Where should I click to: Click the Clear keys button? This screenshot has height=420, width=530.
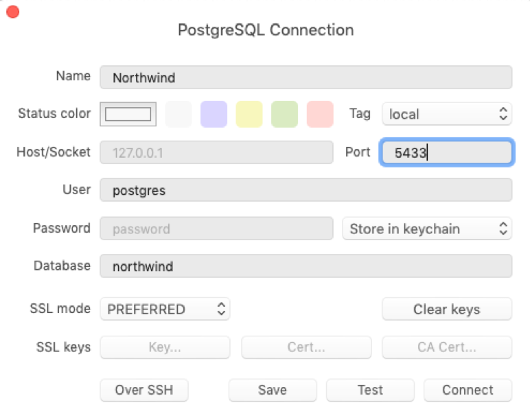click(447, 309)
